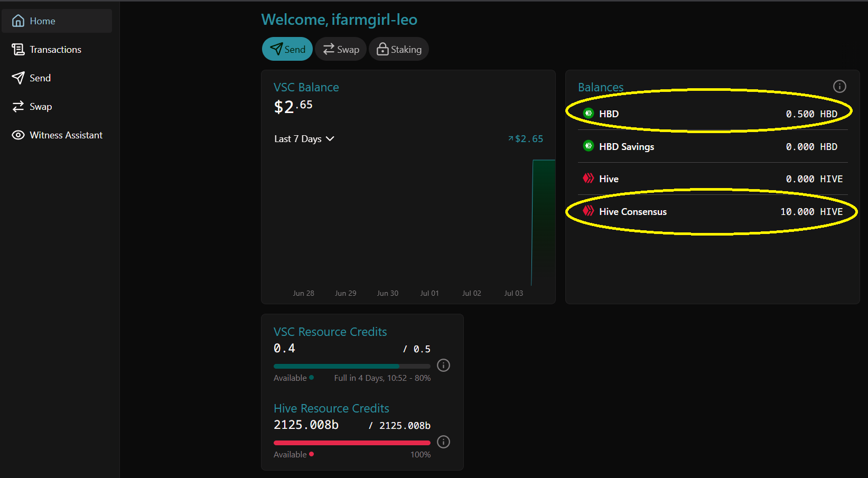Click the Swap button under the welcome heading

[341, 49]
